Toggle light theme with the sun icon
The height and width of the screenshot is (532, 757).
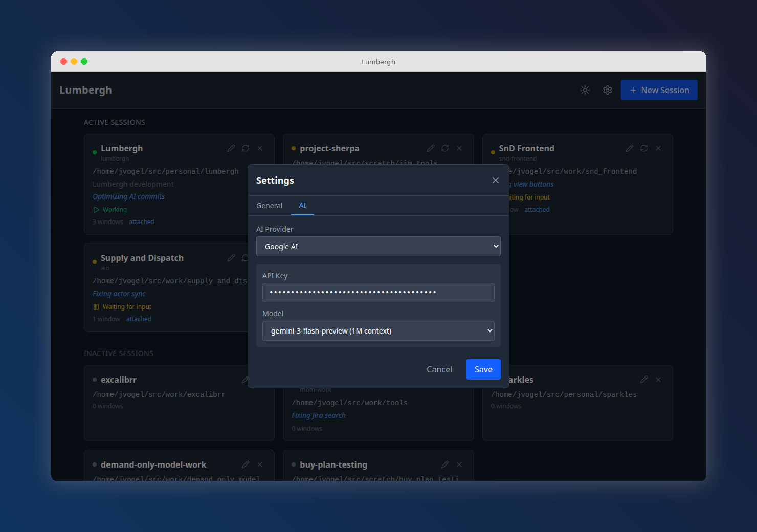pos(585,90)
